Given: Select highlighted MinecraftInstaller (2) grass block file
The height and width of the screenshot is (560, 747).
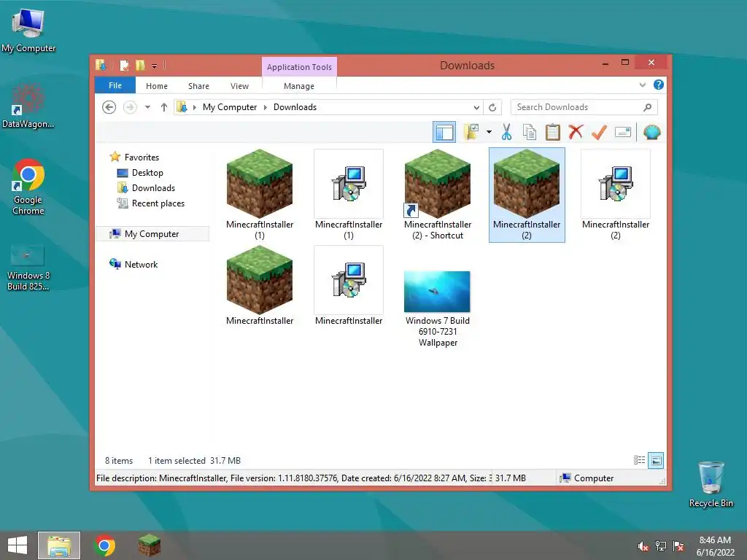Looking at the screenshot, I should pyautogui.click(x=527, y=195).
